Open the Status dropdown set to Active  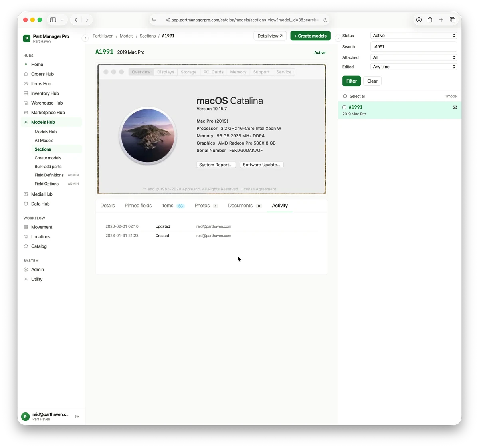(x=414, y=36)
